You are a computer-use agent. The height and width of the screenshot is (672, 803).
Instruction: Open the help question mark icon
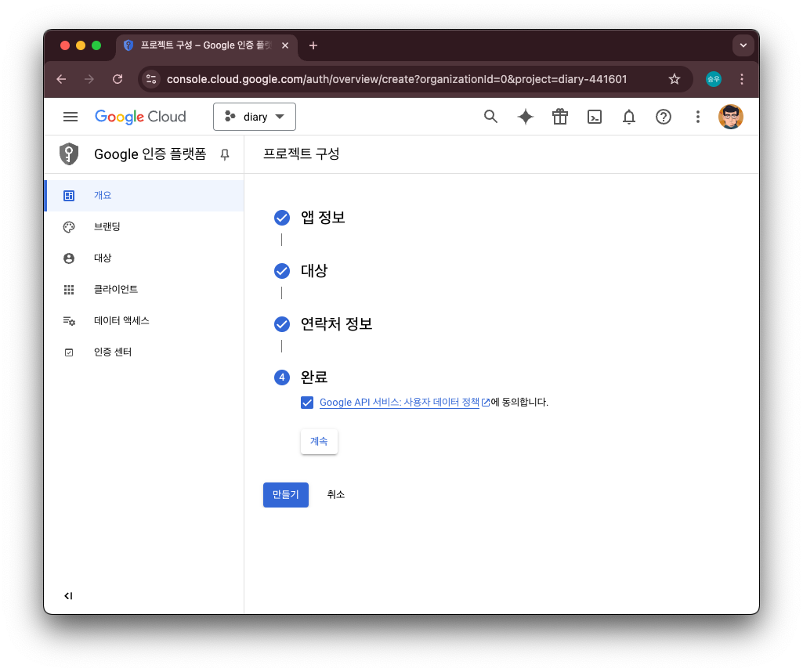coord(664,117)
